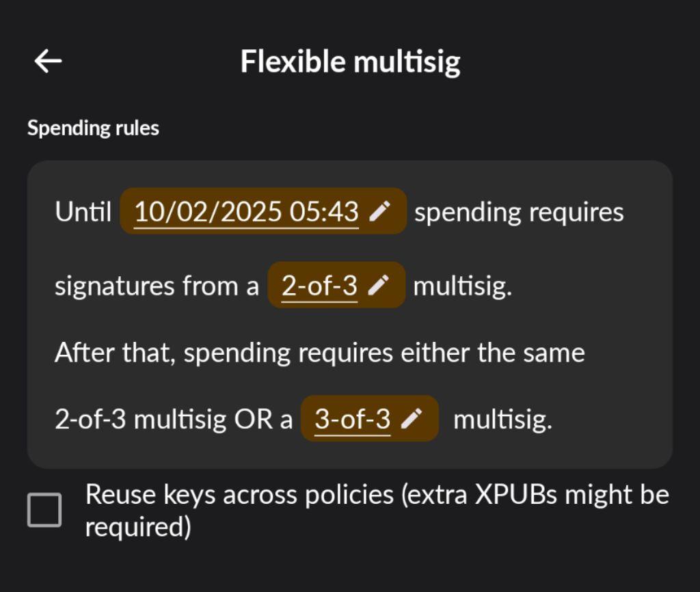This screenshot has width=700, height=592.
Task: Enable Reuse keys across policies checkbox
Action: [x=44, y=510]
